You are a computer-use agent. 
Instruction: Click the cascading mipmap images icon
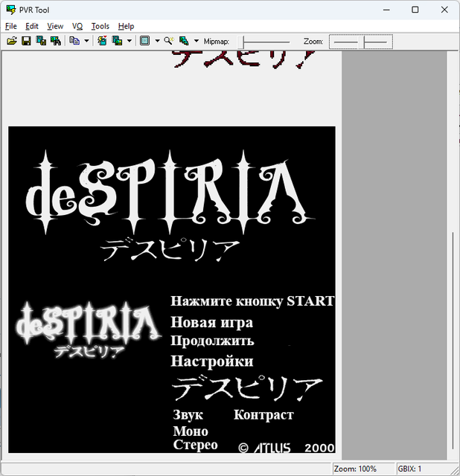pos(184,41)
